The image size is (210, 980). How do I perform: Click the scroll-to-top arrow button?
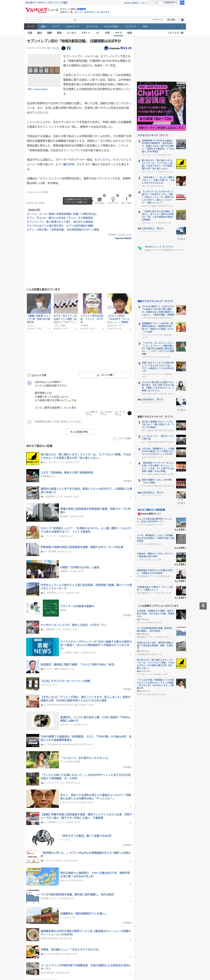tap(203, 606)
